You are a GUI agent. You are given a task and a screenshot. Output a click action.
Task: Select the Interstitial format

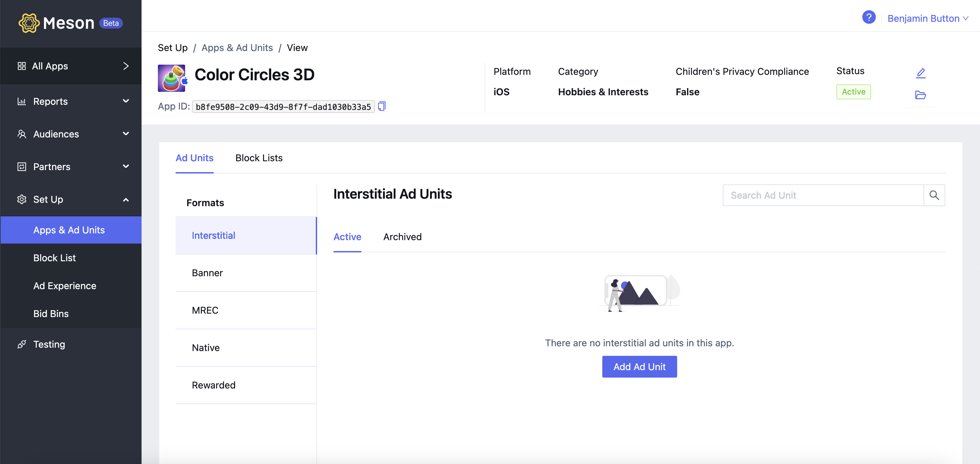pos(246,235)
